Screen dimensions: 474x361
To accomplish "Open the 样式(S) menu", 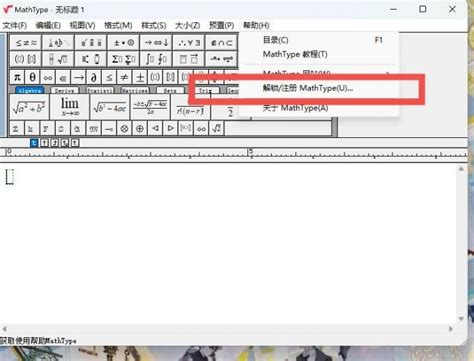I will (x=154, y=25).
